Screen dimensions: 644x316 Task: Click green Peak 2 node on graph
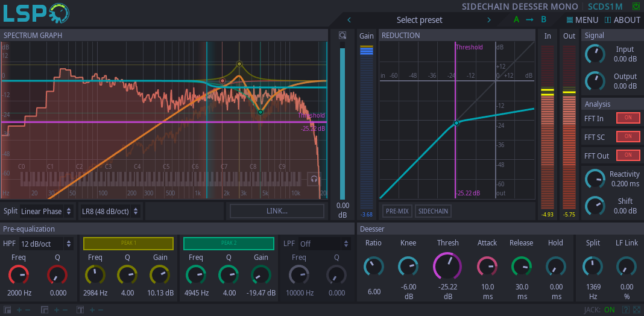(x=260, y=112)
